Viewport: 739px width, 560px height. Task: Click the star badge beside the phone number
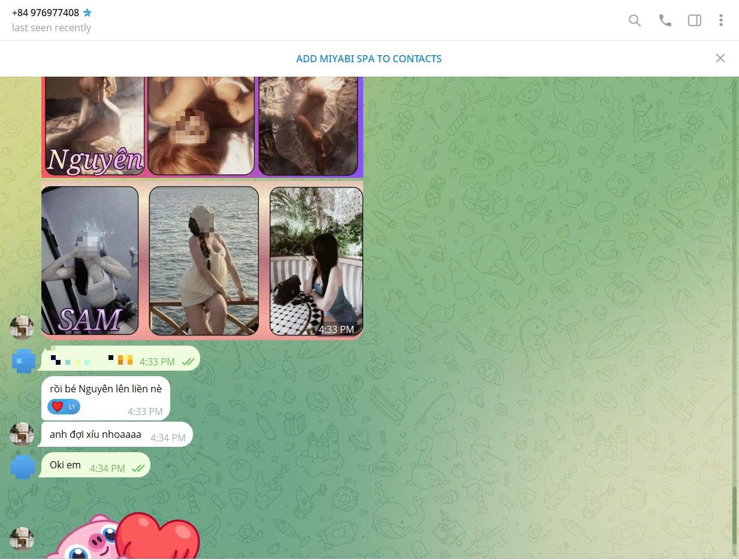(x=88, y=13)
